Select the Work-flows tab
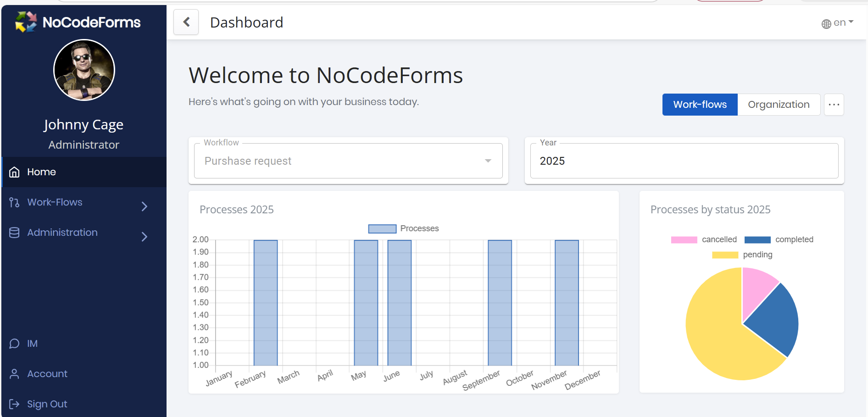The height and width of the screenshot is (417, 868). [x=700, y=105]
